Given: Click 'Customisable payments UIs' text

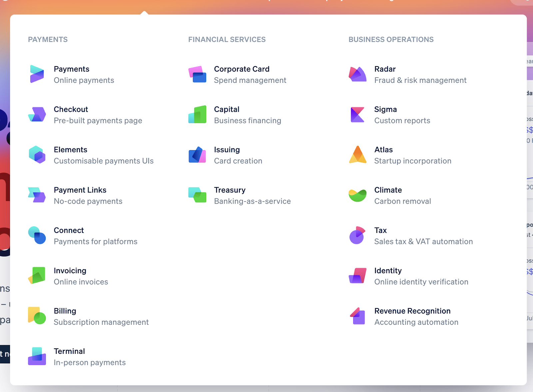Looking at the screenshot, I should click(104, 161).
